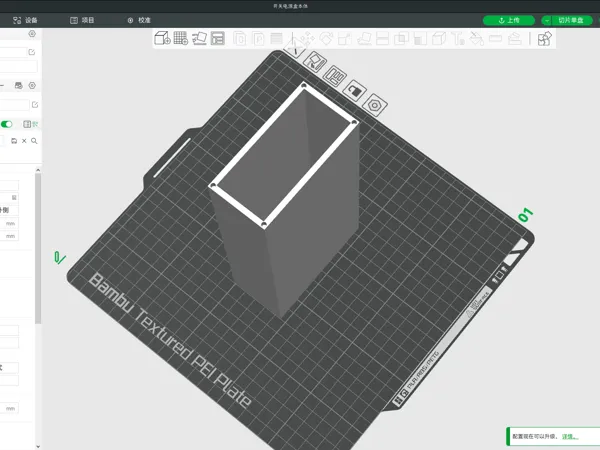Click the printer preset field in sidebar

pyautogui.click(x=13, y=52)
